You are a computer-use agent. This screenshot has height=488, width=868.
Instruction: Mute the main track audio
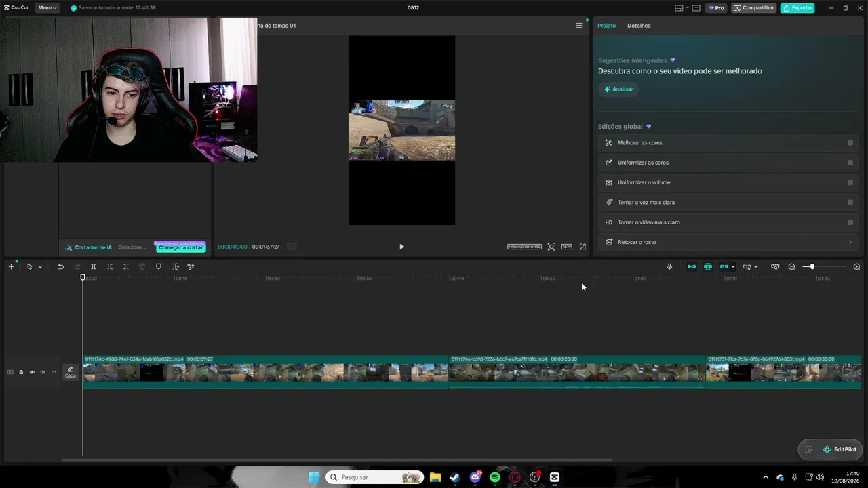pos(43,372)
